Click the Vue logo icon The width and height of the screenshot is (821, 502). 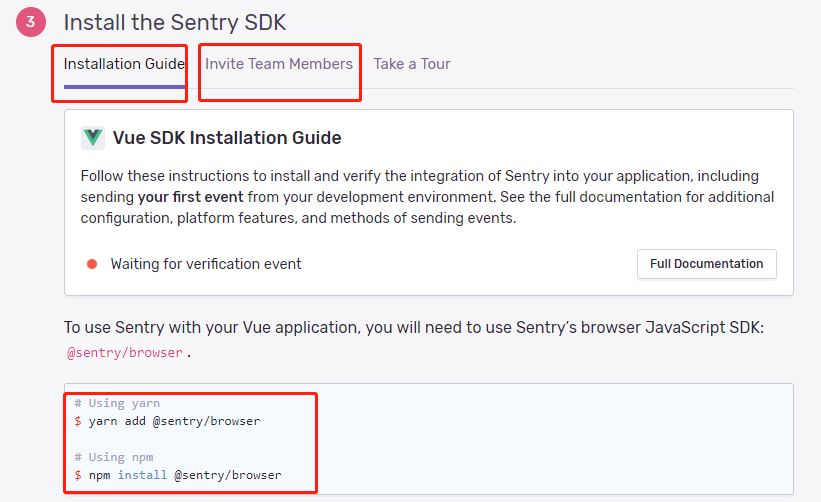tap(93, 138)
